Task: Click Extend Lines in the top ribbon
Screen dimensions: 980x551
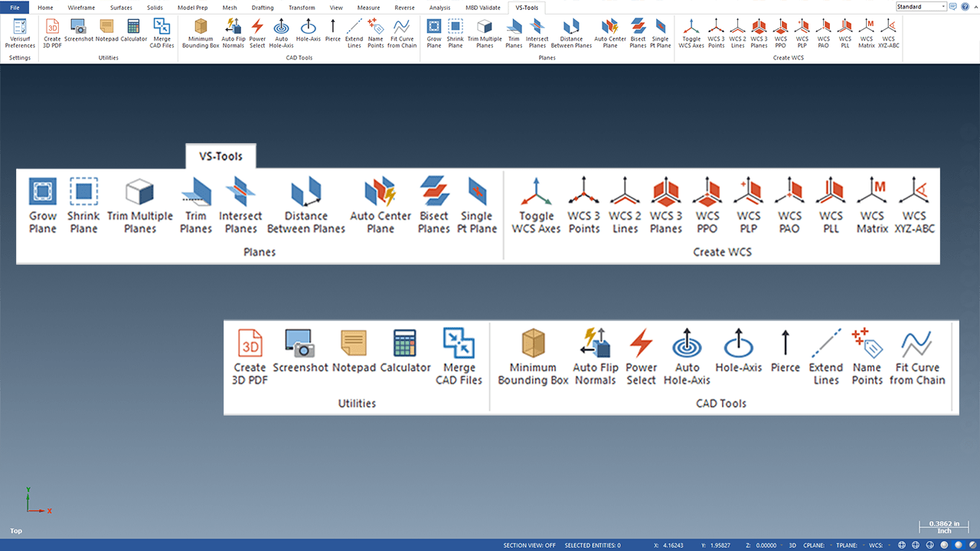Action: (354, 33)
